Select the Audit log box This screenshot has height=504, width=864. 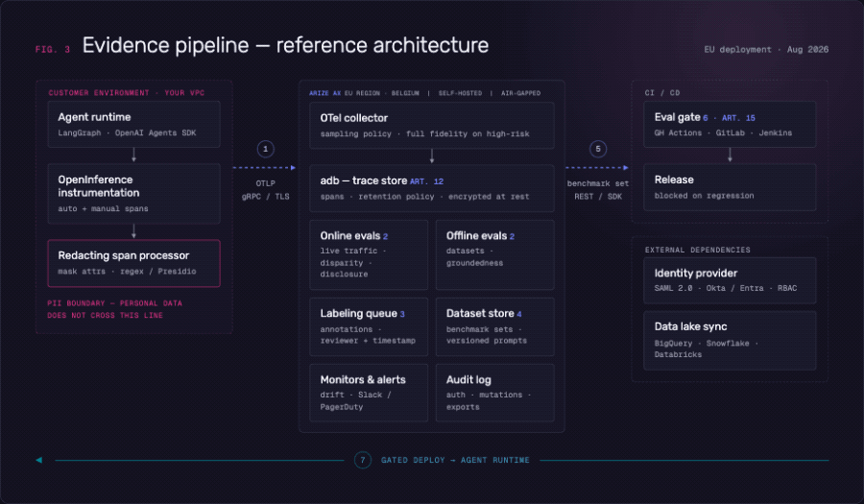coord(494,393)
